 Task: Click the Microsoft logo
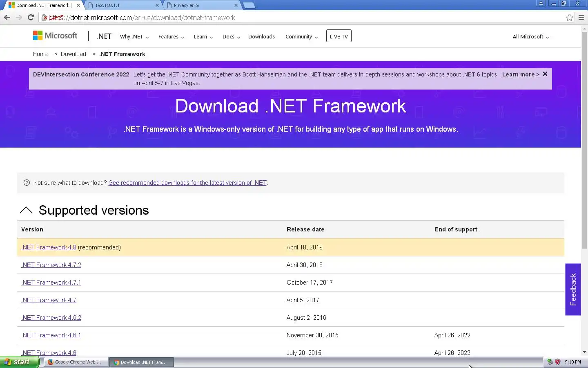click(55, 36)
